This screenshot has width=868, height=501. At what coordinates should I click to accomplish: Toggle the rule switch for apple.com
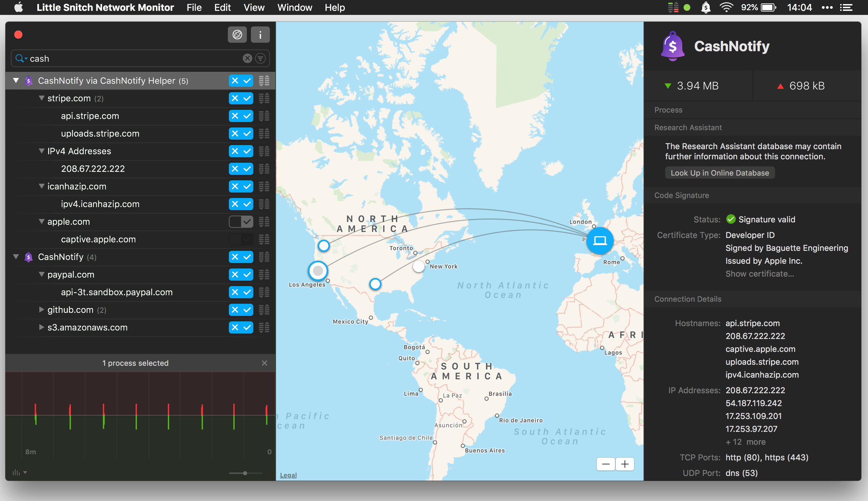coord(241,222)
